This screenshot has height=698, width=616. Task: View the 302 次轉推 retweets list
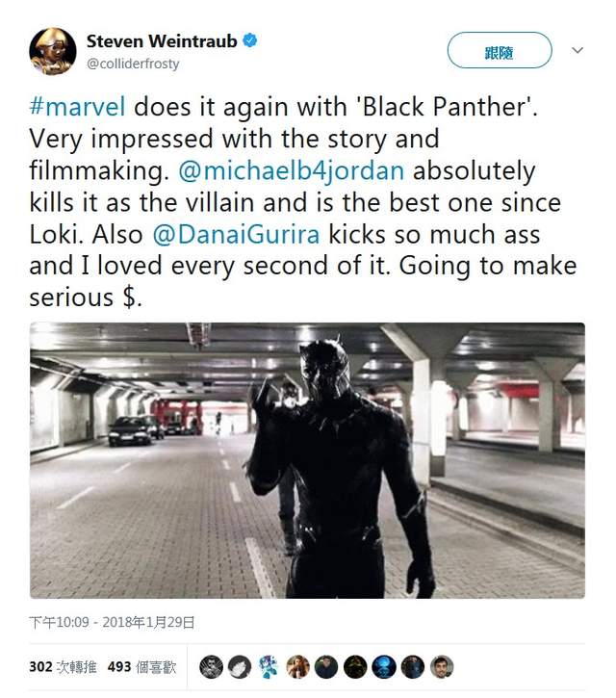coord(63,665)
